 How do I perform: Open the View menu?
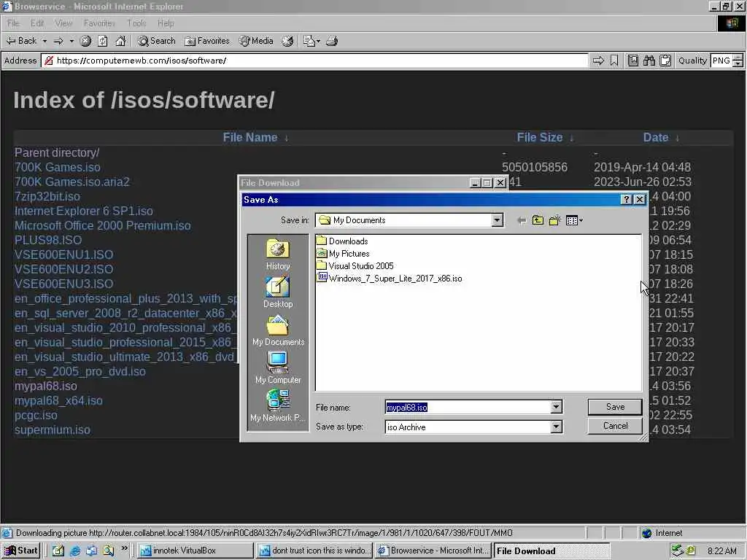tap(63, 23)
